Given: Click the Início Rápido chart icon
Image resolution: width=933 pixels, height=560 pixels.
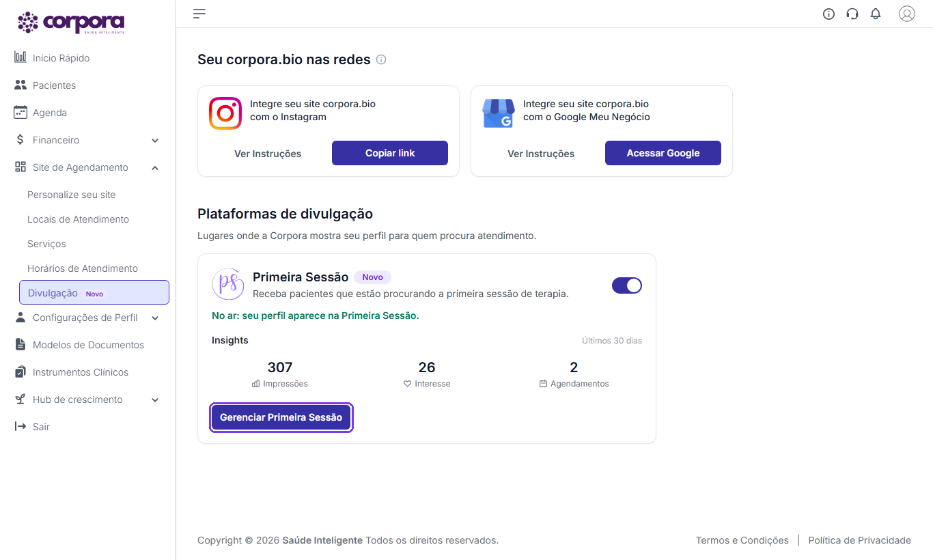Looking at the screenshot, I should tap(20, 57).
